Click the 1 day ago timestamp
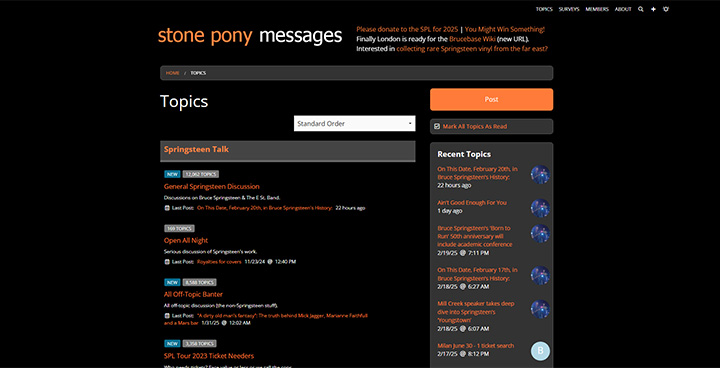 click(450, 210)
